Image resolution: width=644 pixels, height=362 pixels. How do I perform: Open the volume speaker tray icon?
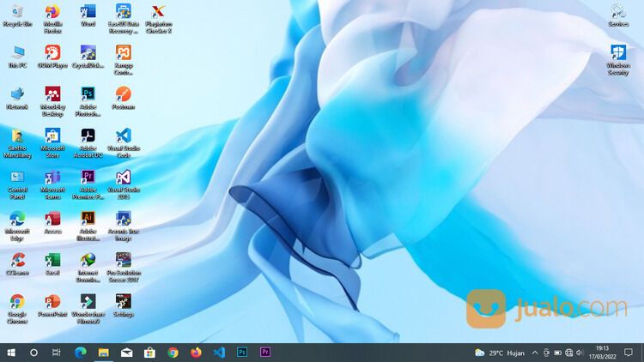(x=580, y=353)
